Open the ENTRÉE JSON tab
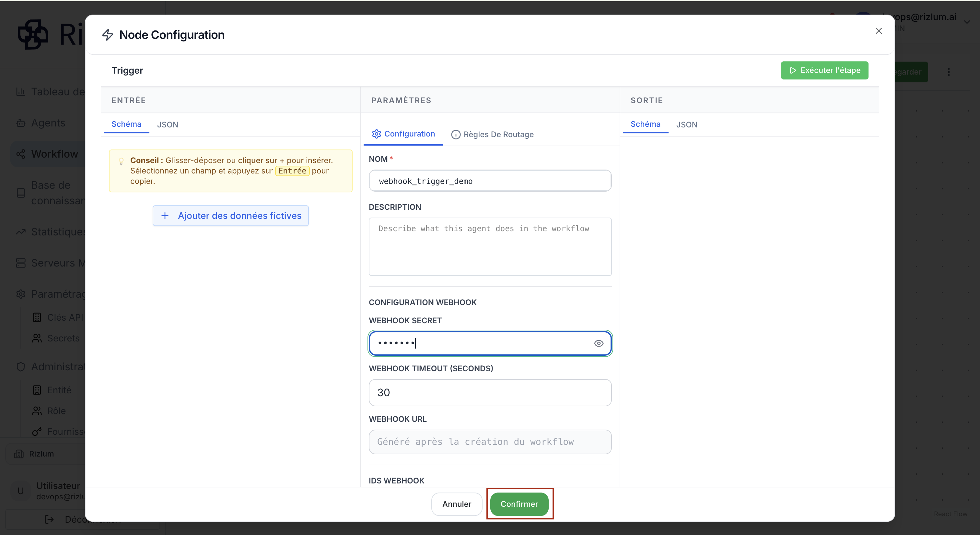Viewport: 980px width, 535px height. click(168, 125)
